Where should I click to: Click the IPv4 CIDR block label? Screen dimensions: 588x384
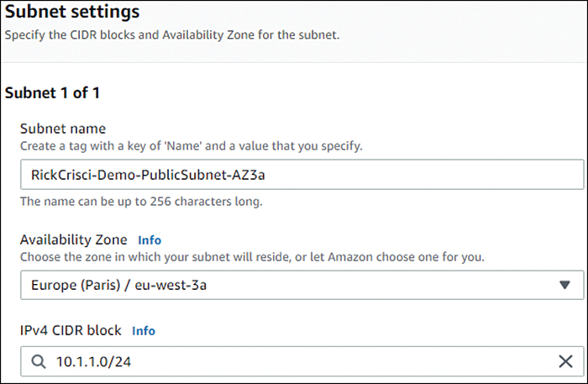[x=71, y=330]
